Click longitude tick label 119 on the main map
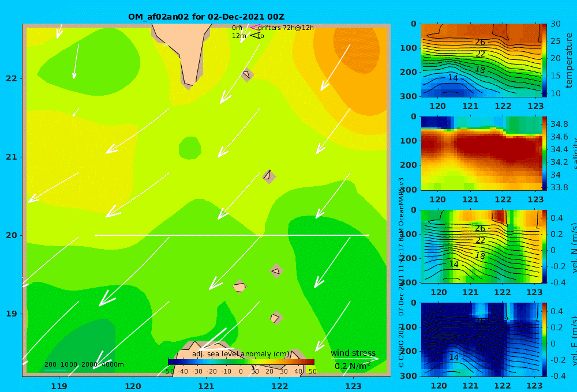The width and height of the screenshot is (577, 392). [59, 386]
